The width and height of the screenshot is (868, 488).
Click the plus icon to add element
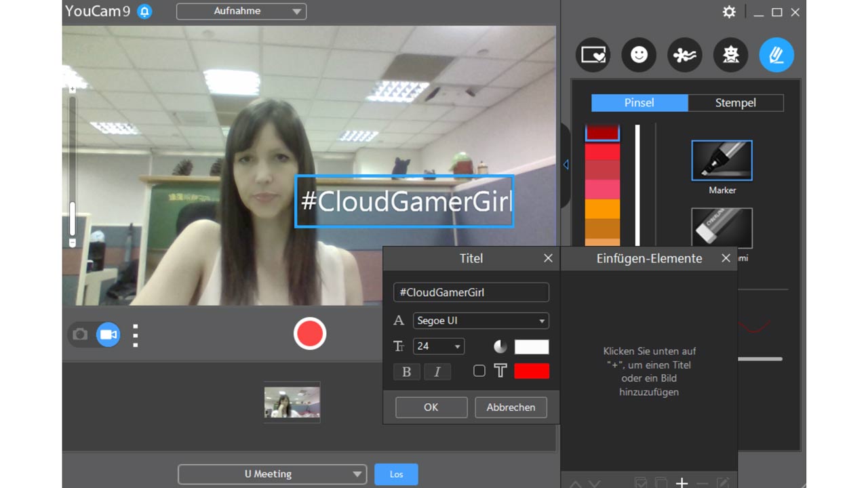click(682, 483)
